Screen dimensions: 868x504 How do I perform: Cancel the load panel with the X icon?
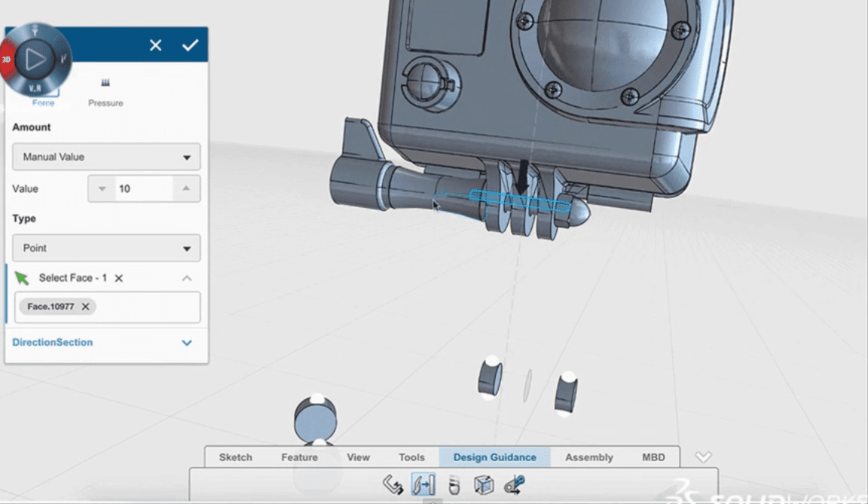(x=155, y=45)
